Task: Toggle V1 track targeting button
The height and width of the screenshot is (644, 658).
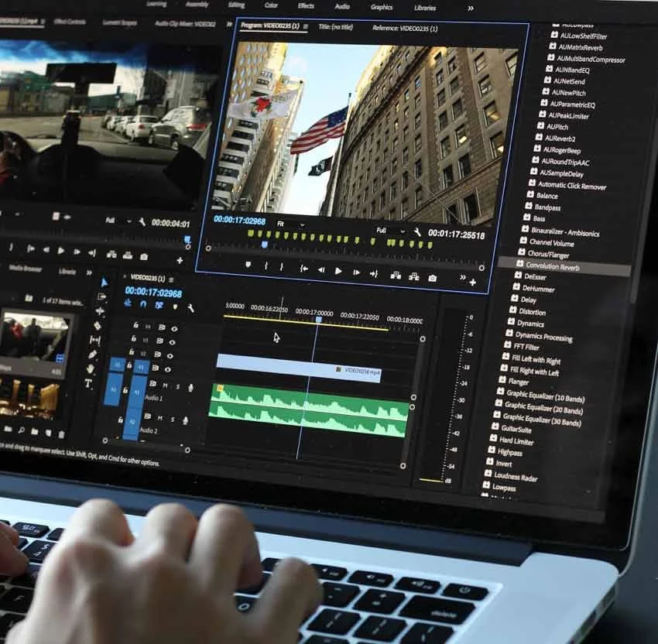Action: [x=141, y=367]
